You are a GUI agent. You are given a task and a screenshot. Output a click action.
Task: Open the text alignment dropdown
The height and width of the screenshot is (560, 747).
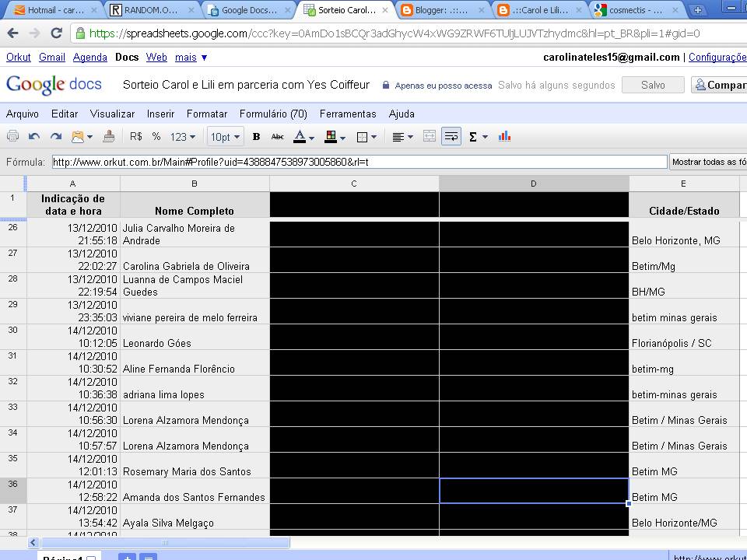coord(402,137)
